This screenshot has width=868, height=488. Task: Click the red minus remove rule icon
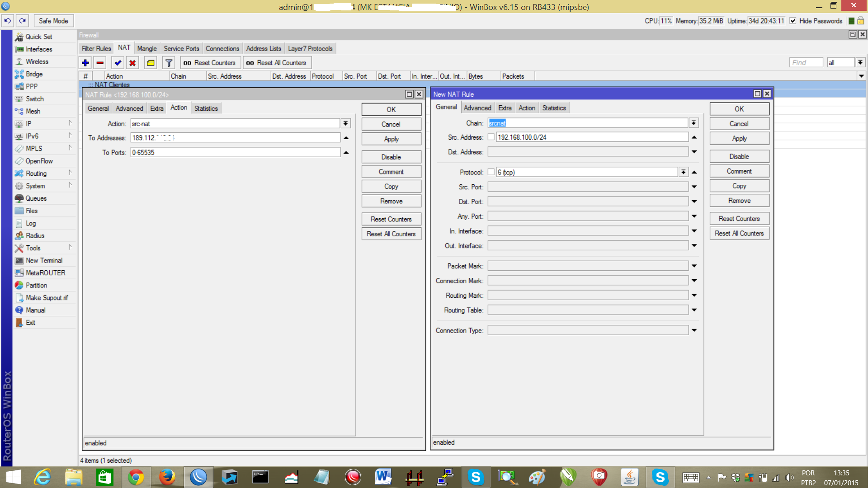click(100, 63)
